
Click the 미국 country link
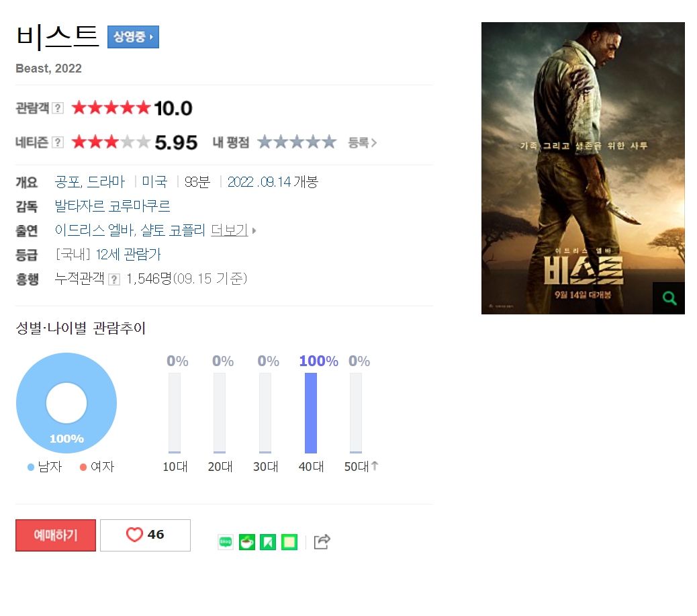pyautogui.click(x=154, y=182)
